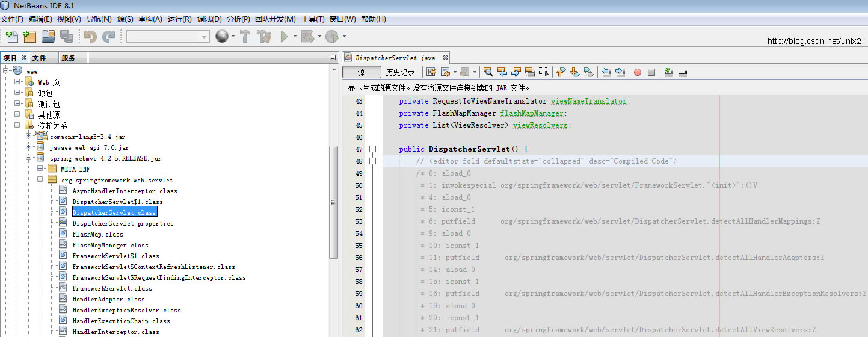
Task: Click the Find Selection magnifier icon
Action: click(x=488, y=72)
